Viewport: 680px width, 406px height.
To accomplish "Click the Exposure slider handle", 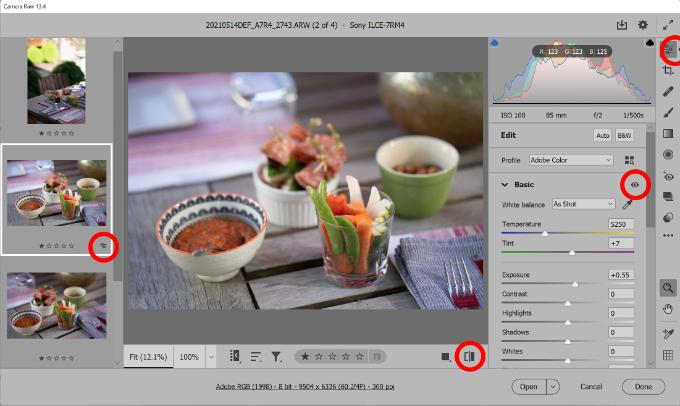I will (x=575, y=285).
